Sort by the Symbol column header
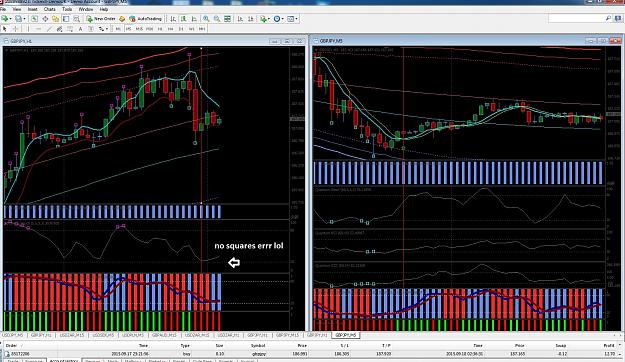625x362 pixels. 258,346
